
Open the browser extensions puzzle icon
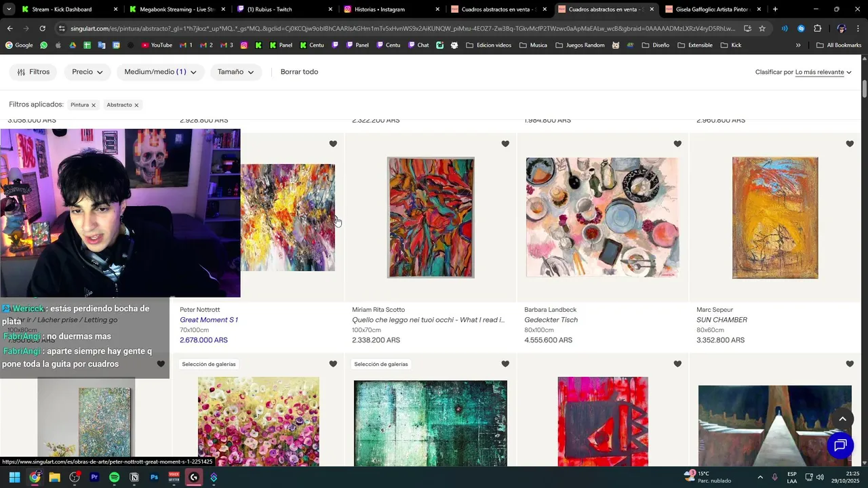pyautogui.click(x=817, y=28)
